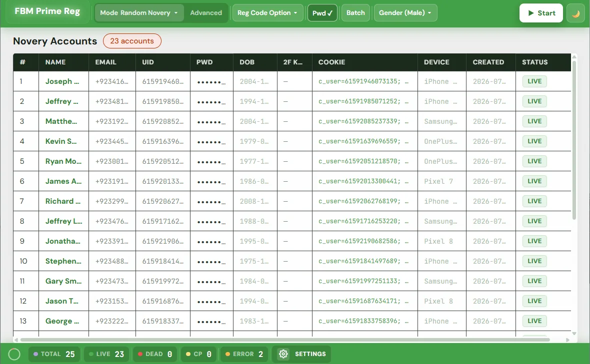This screenshot has height=364, width=590.
Task: Click the play triangle inside Start button
Action: 531,13
